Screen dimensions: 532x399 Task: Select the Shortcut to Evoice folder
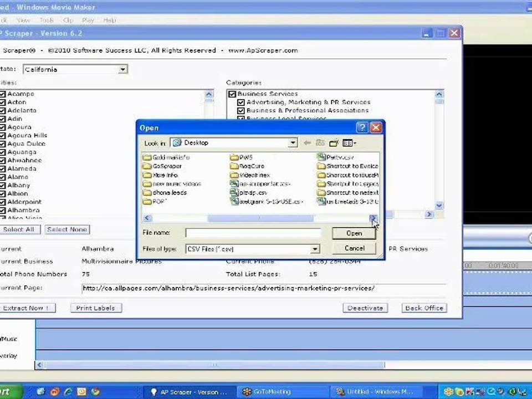pos(348,166)
